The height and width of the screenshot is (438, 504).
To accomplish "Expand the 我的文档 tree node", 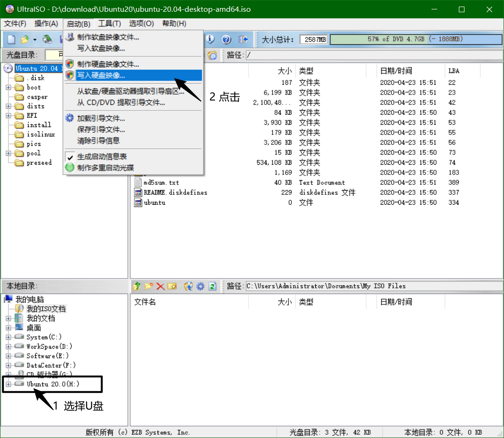I will (x=8, y=319).
